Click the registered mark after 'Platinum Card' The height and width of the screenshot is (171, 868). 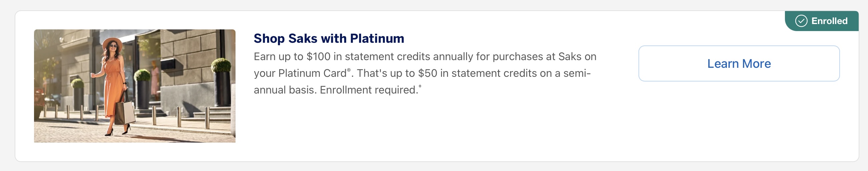pos(349,70)
